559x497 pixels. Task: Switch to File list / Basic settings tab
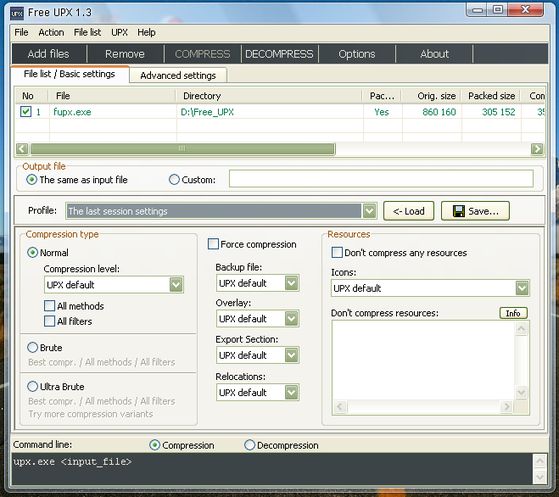click(x=70, y=74)
